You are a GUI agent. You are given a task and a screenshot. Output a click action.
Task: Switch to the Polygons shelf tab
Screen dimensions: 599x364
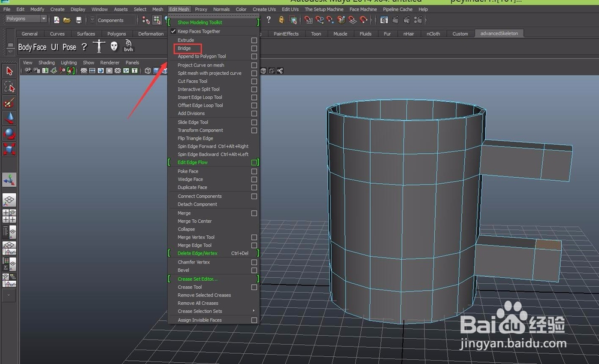click(117, 34)
